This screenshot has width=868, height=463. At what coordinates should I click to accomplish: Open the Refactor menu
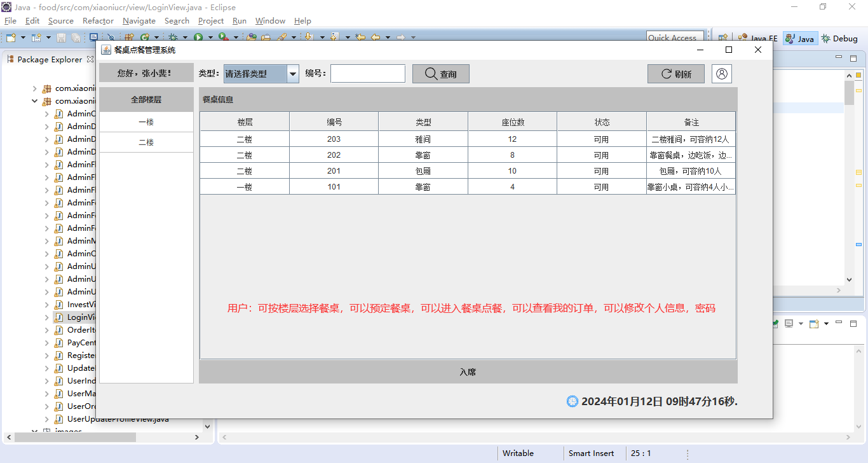pyautogui.click(x=98, y=20)
